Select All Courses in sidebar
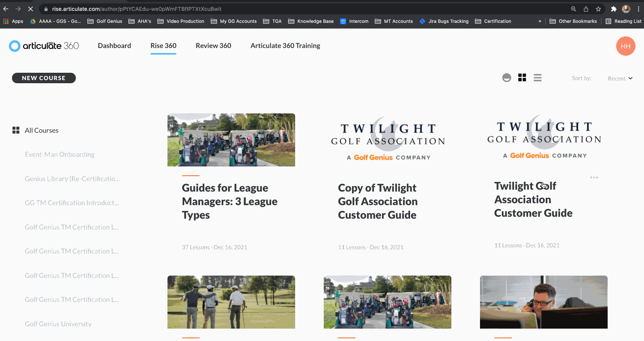 [42, 130]
